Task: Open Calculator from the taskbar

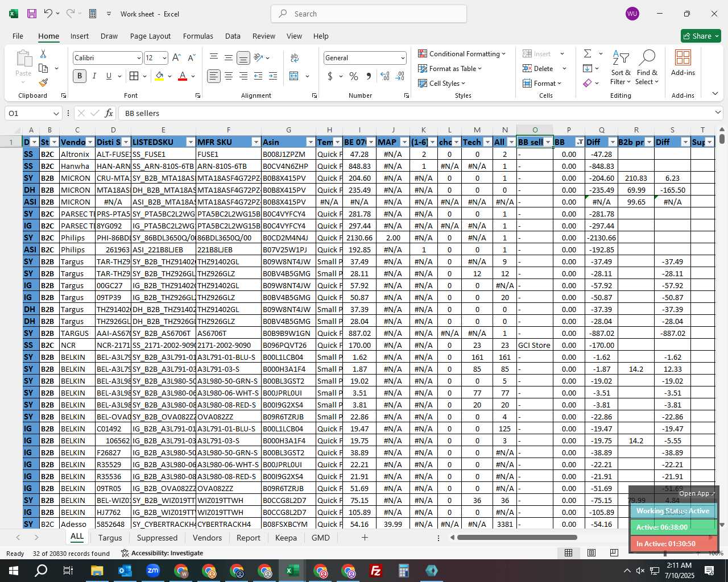Action: pyautogui.click(x=404, y=571)
